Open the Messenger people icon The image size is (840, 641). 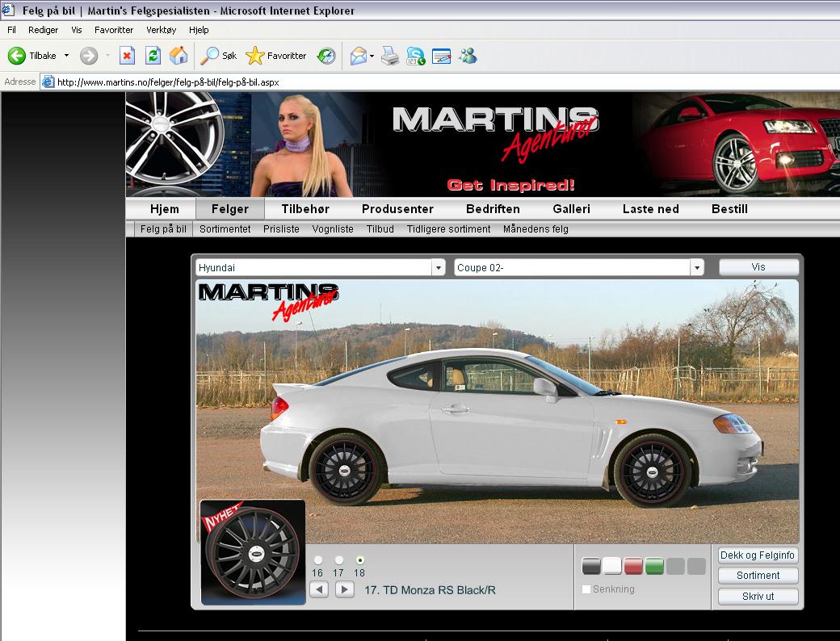[468, 56]
